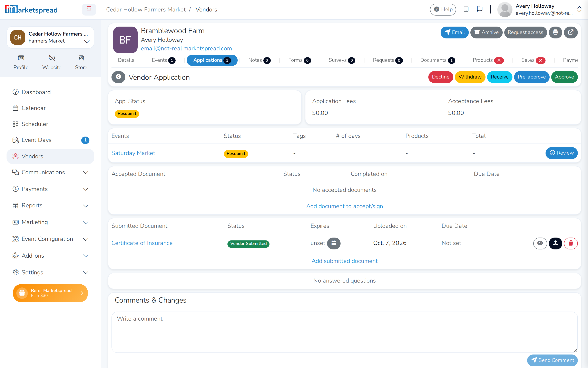
Task: Switch to the Notes tab
Action: [259, 60]
